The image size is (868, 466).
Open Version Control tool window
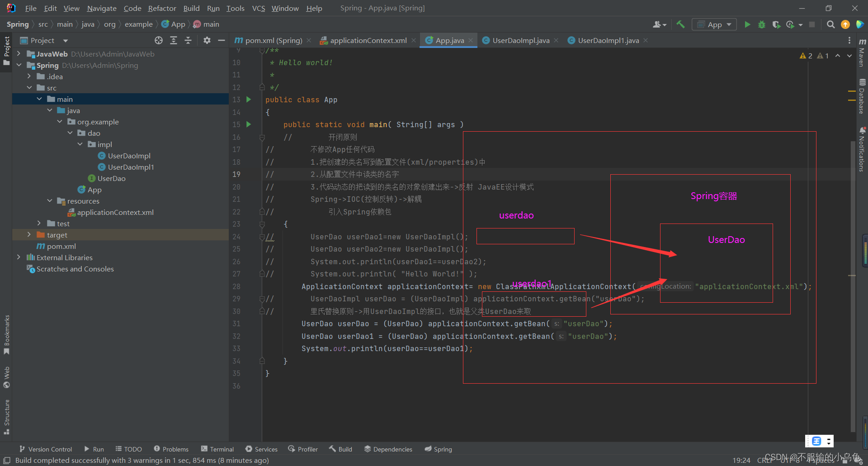coord(45,449)
